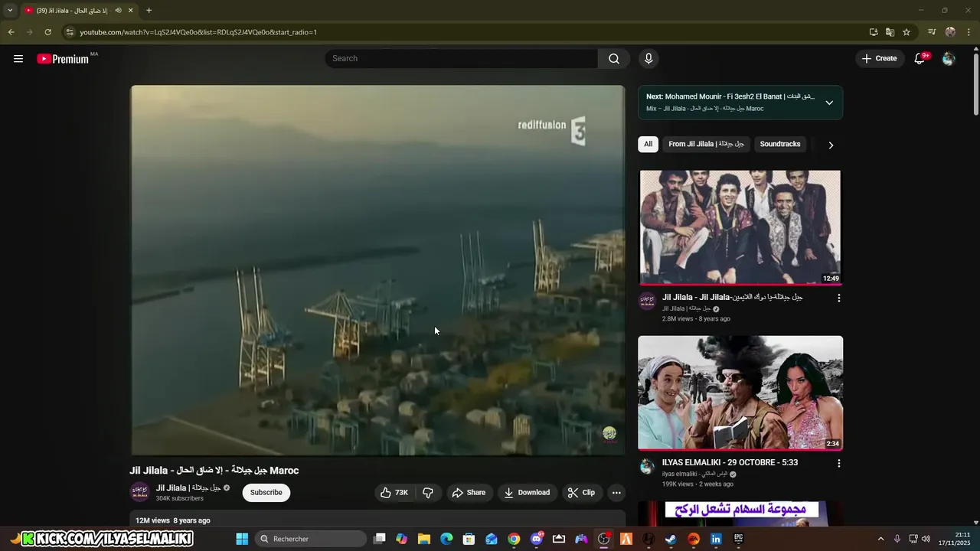Image resolution: width=980 pixels, height=551 pixels.
Task: Click the YouTube Premium logo
Action: (63, 59)
